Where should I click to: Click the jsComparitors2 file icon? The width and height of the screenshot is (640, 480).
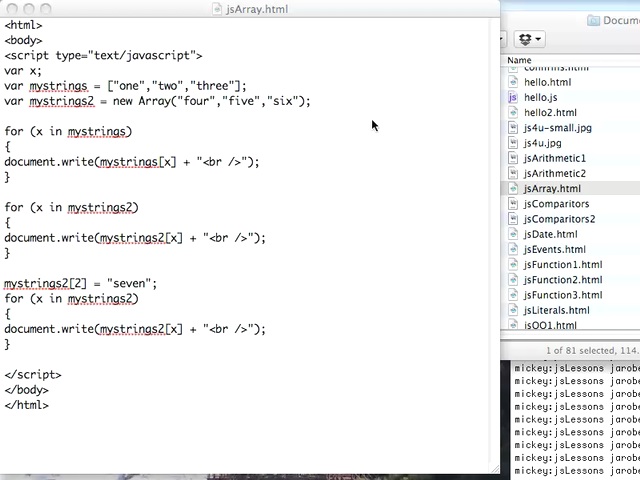(513, 219)
